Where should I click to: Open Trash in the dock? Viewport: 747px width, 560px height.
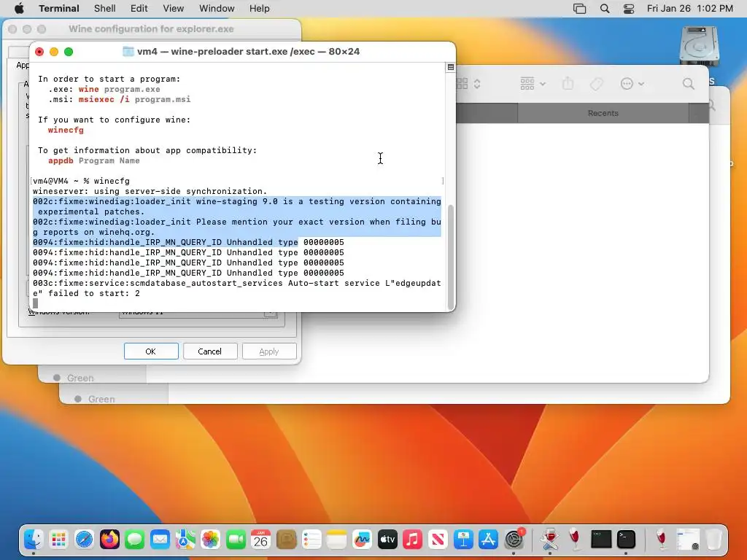click(x=713, y=540)
